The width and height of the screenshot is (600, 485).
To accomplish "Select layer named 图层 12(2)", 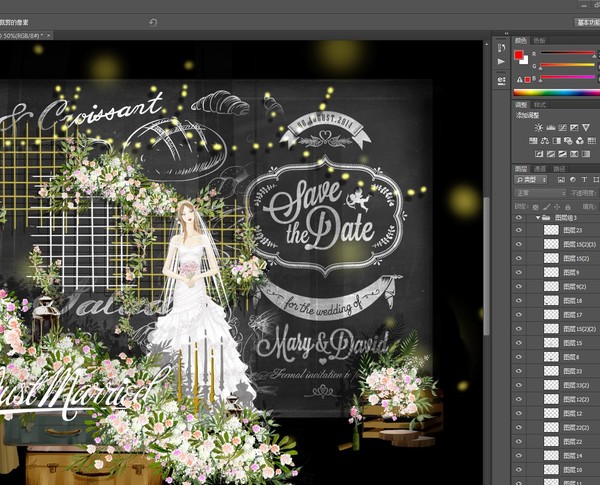I will [x=577, y=399].
